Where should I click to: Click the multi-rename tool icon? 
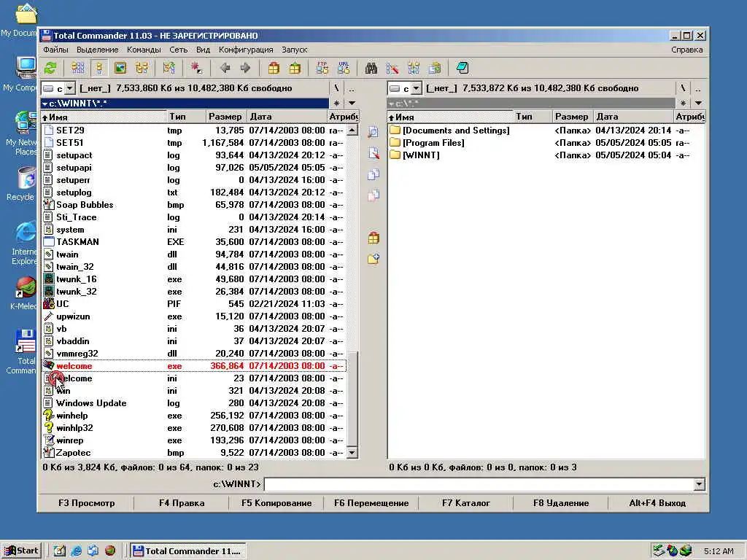click(x=392, y=68)
